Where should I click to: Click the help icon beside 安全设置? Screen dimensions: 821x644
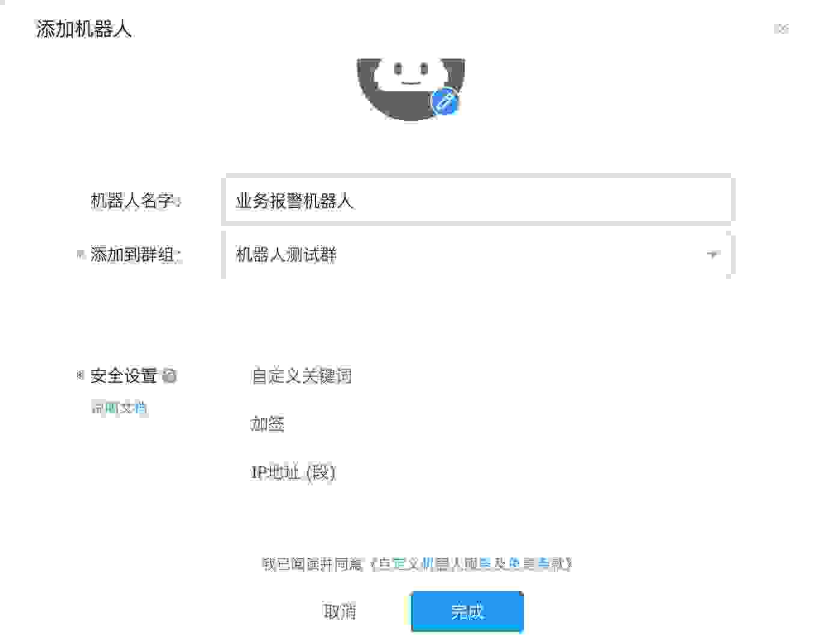coord(170,376)
